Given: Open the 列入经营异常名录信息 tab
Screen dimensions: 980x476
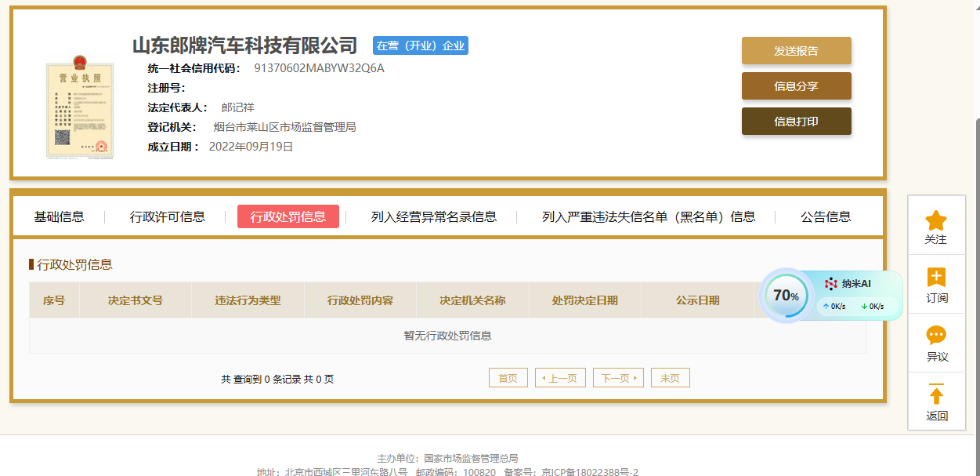Looking at the screenshot, I should [x=434, y=216].
